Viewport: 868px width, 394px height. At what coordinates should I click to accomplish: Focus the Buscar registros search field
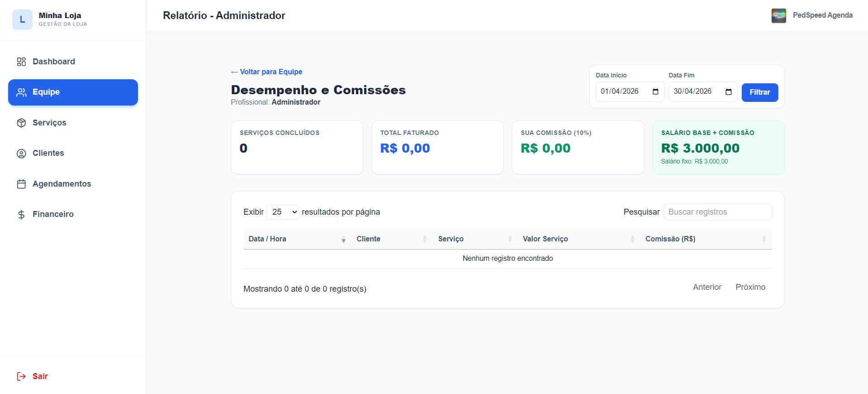[x=717, y=212]
